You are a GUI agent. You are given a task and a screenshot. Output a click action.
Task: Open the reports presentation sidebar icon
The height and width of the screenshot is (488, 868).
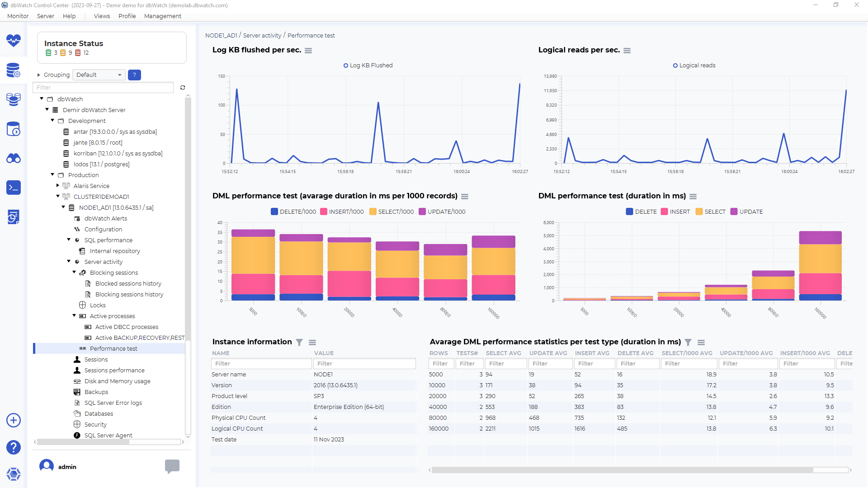point(14,217)
